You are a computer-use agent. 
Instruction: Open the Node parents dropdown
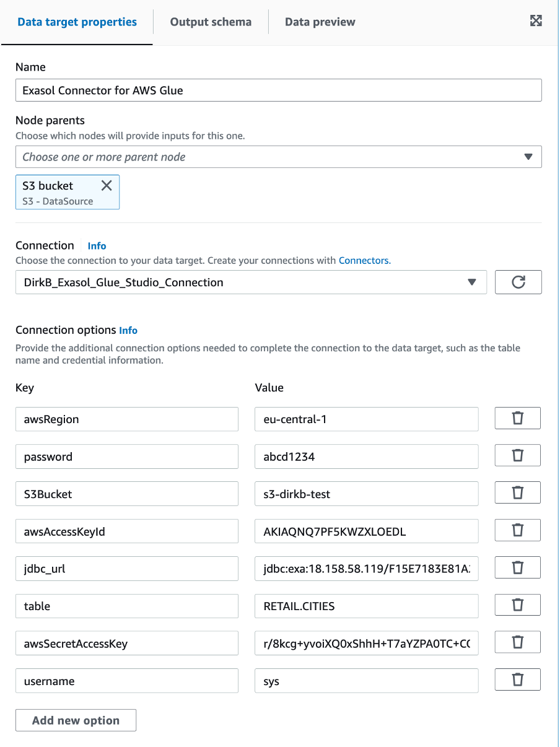click(x=279, y=157)
